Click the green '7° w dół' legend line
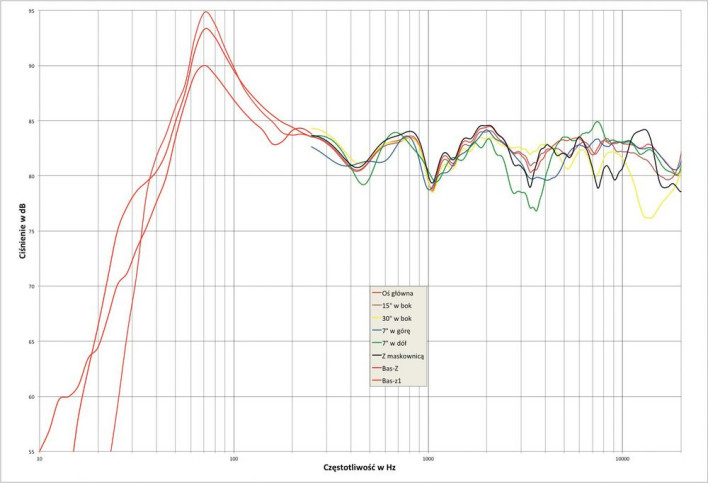 tap(378, 341)
